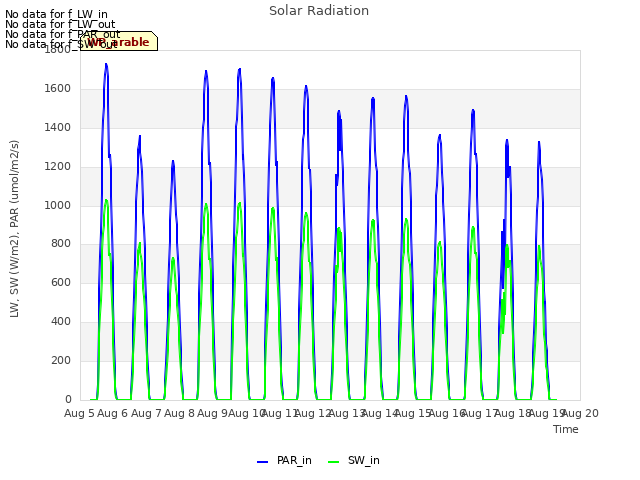
Task: Click the WP_arable annotation label
Action: click(x=119, y=42)
